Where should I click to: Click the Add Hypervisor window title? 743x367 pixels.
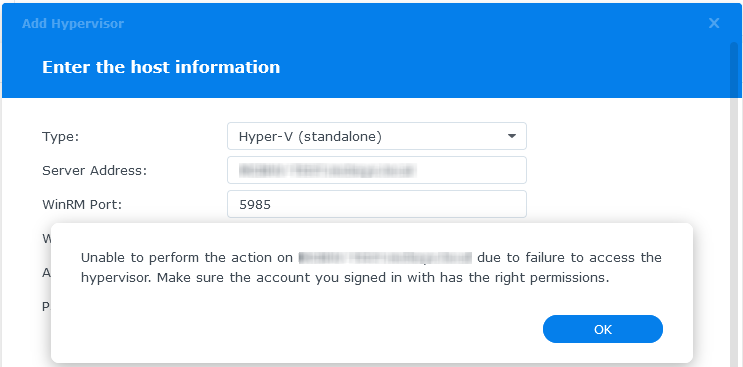(73, 24)
